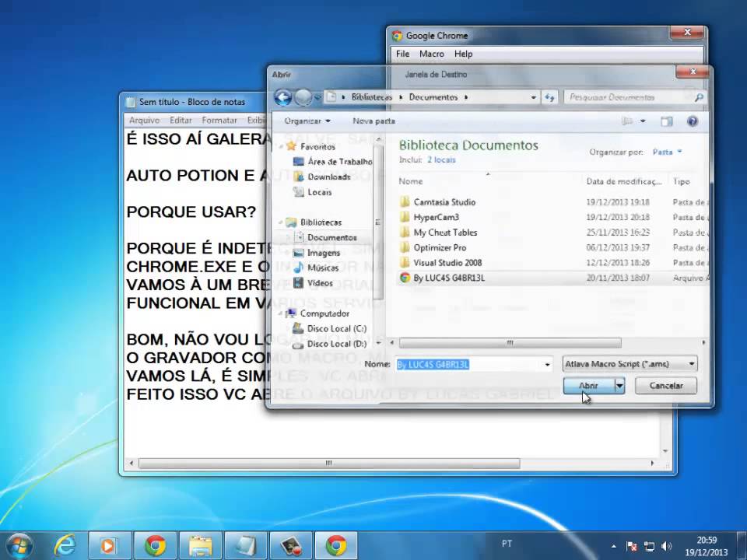Screen dimensions: 747x560
Task: Expand the Nome filename dropdown arrow
Action: (x=547, y=365)
